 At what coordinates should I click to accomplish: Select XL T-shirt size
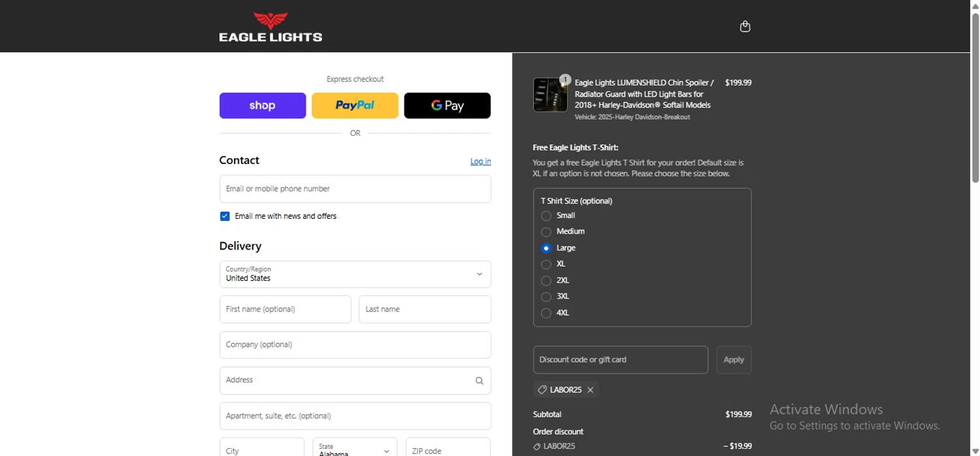click(x=546, y=265)
